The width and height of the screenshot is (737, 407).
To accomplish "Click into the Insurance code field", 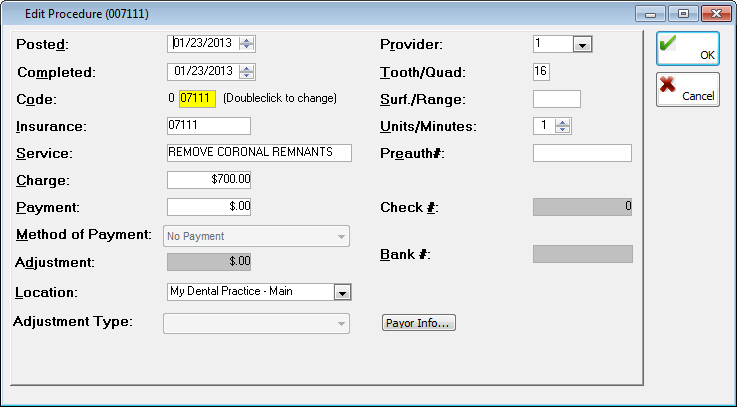I will (208, 126).
